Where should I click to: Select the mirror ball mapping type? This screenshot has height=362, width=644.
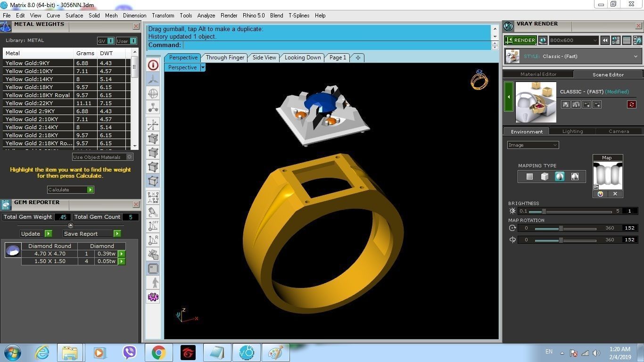click(575, 177)
